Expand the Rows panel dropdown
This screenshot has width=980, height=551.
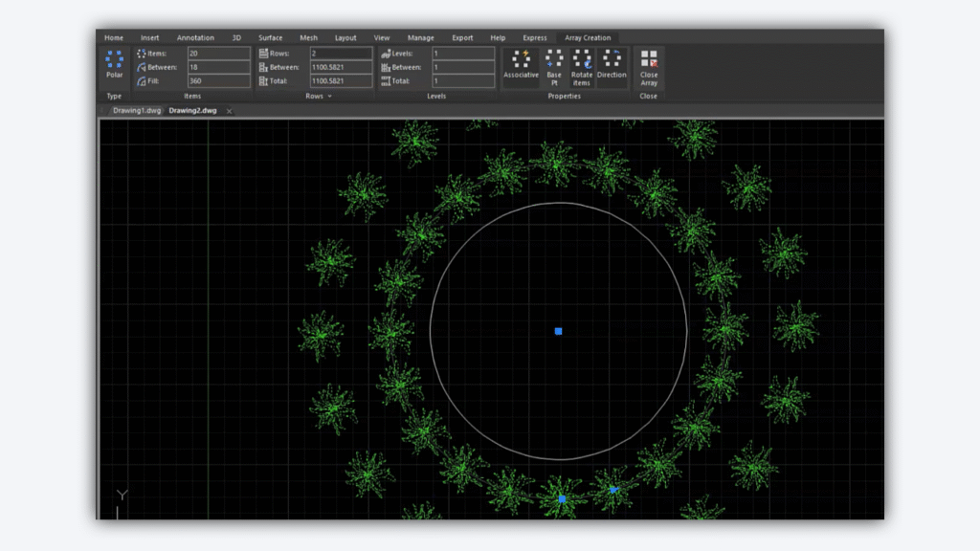tap(330, 97)
